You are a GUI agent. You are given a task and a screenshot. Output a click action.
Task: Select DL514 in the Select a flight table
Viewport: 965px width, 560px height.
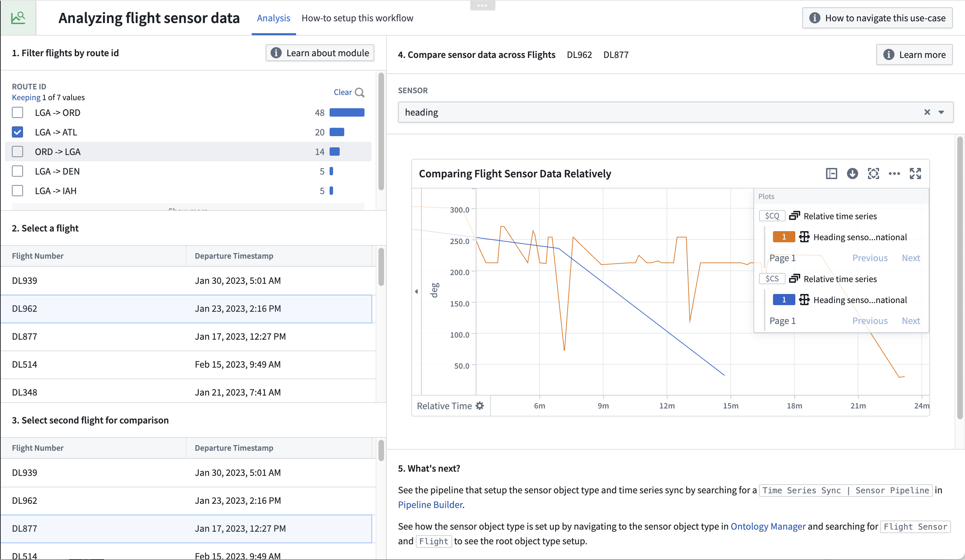pyautogui.click(x=186, y=364)
